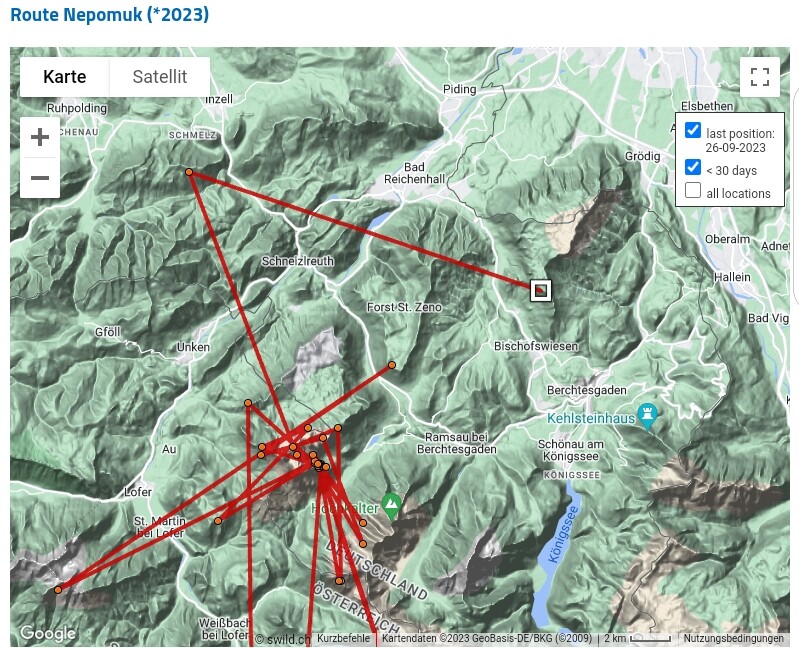Select the orange point next to St. Martin
This screenshot has width=799, height=648.
tap(218, 521)
